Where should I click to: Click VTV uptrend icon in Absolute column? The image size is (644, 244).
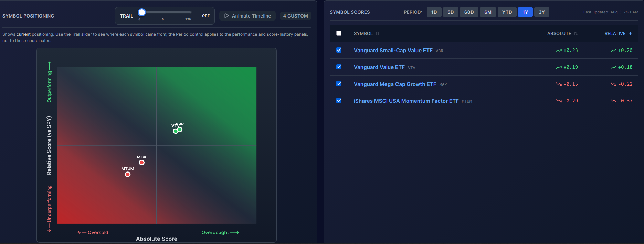click(559, 67)
